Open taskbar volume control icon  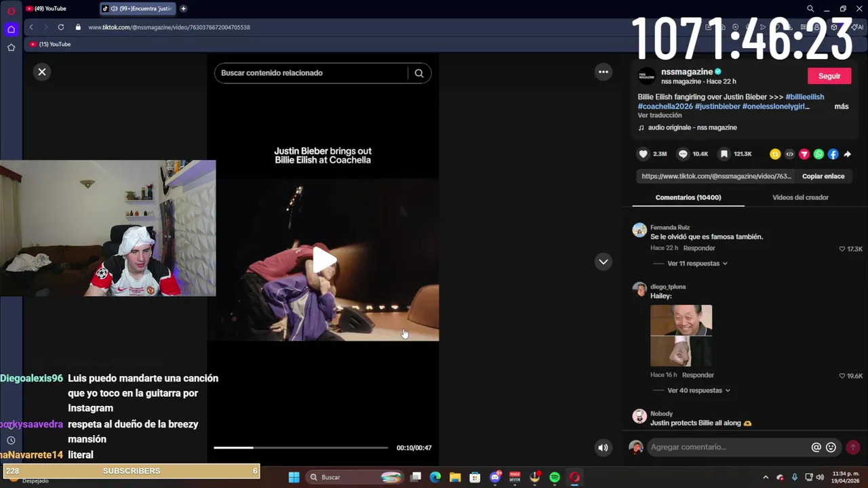pyautogui.click(x=821, y=477)
